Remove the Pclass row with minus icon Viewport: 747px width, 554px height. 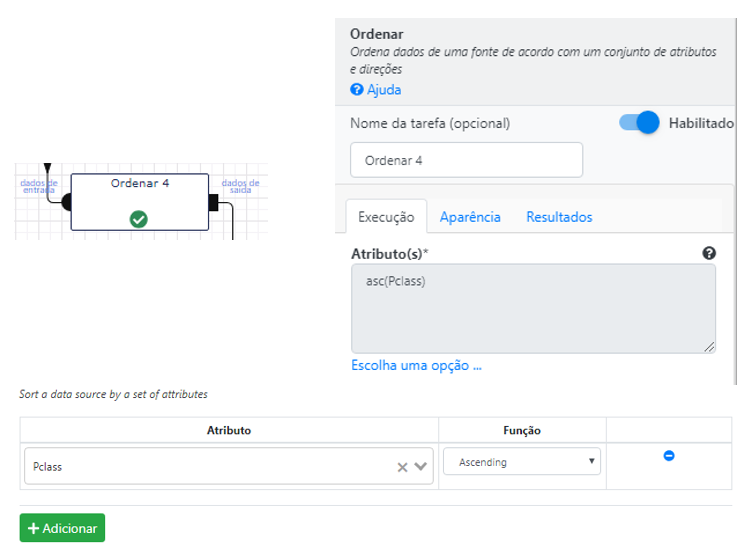click(x=669, y=456)
